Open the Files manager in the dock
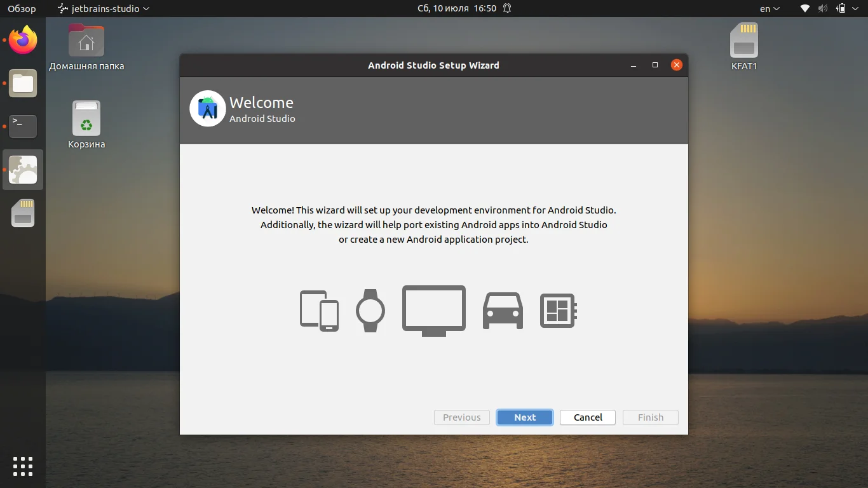This screenshot has height=488, width=868. point(23,83)
